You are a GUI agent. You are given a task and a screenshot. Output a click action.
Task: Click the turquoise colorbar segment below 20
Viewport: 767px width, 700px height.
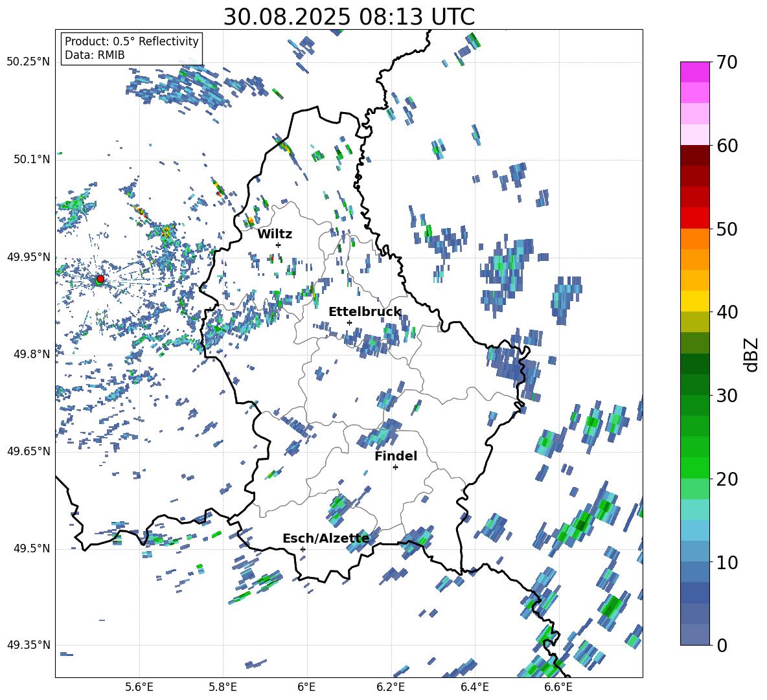pos(694,510)
